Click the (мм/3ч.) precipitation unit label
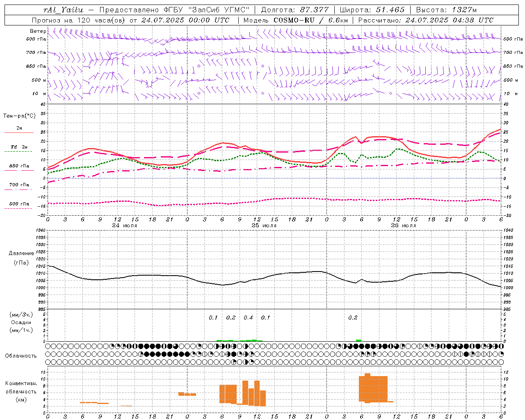This screenshot has height=420, width=525. tap(21, 315)
